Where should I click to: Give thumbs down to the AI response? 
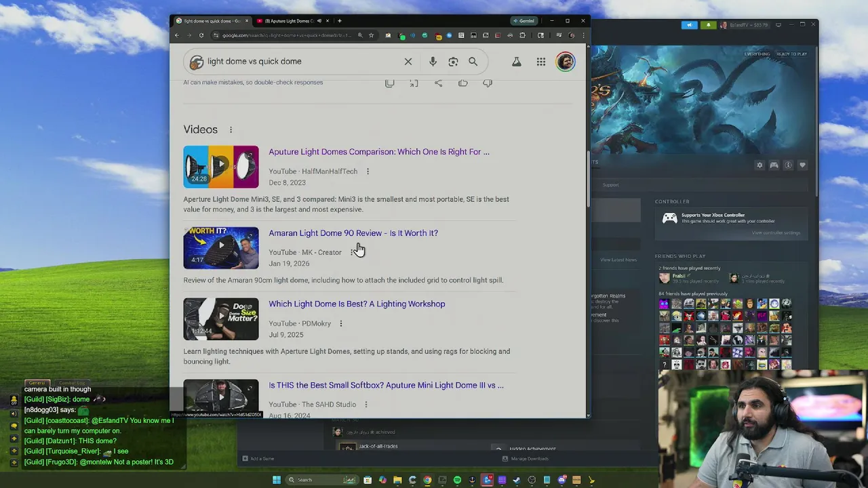(488, 83)
